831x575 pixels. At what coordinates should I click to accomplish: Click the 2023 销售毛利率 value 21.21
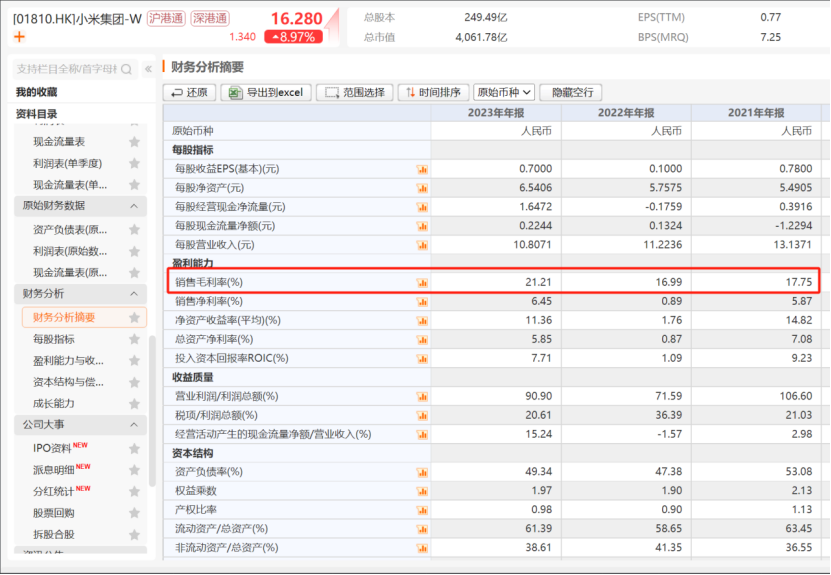coord(538,282)
